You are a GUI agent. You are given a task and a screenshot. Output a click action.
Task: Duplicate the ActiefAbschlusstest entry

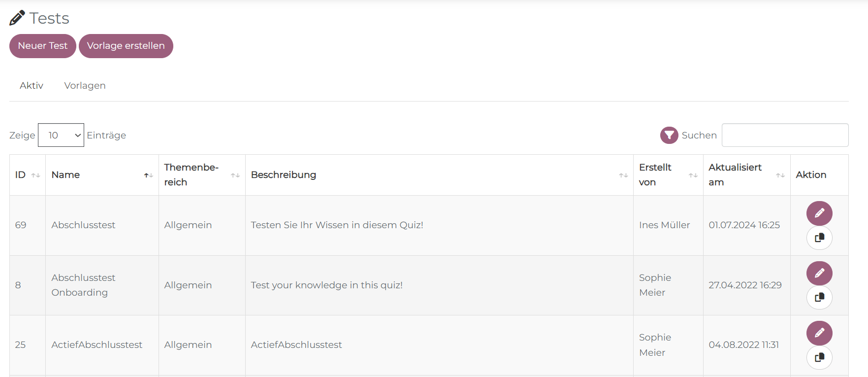click(x=819, y=358)
